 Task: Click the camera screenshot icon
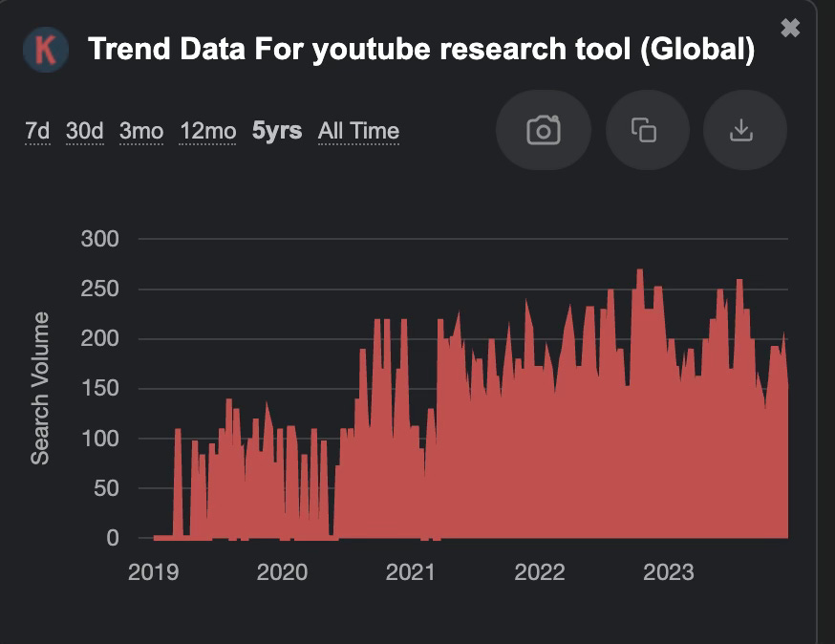[544, 130]
